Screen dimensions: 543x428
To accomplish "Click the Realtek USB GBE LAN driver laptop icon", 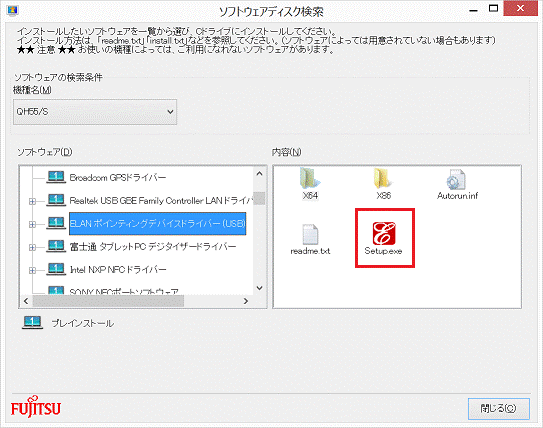I will click(x=56, y=200).
